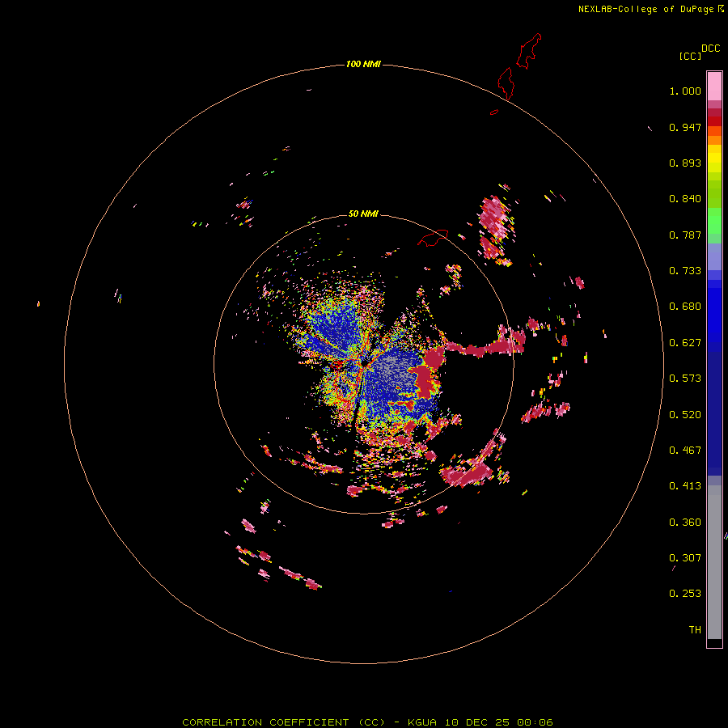Click the Correlation Coefficient KGUA title caption
728x728 pixels.
367,722
